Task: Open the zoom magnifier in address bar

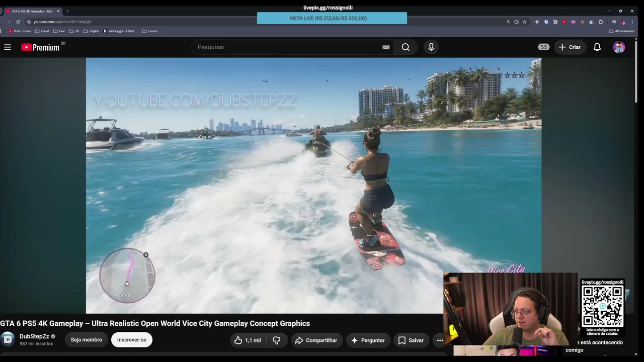Action: [508, 22]
